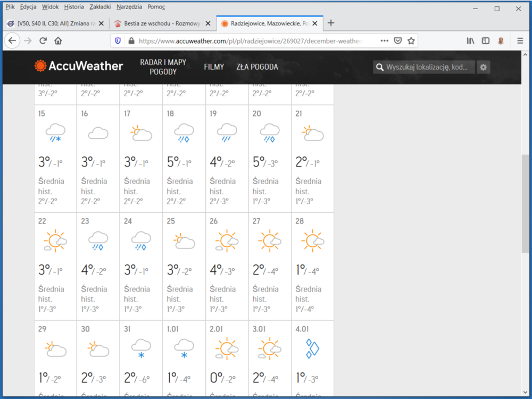532x399 pixels.
Task: Open the Zła Pogoda link
Action: click(x=257, y=67)
